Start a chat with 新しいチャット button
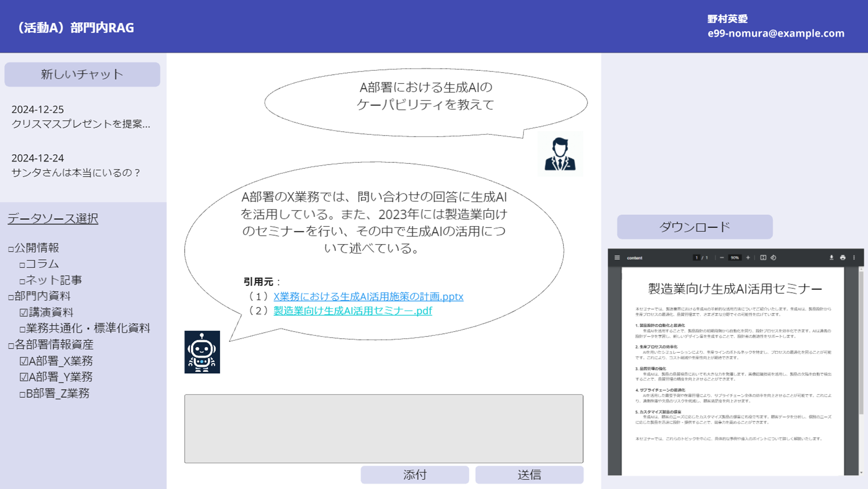 (x=82, y=74)
